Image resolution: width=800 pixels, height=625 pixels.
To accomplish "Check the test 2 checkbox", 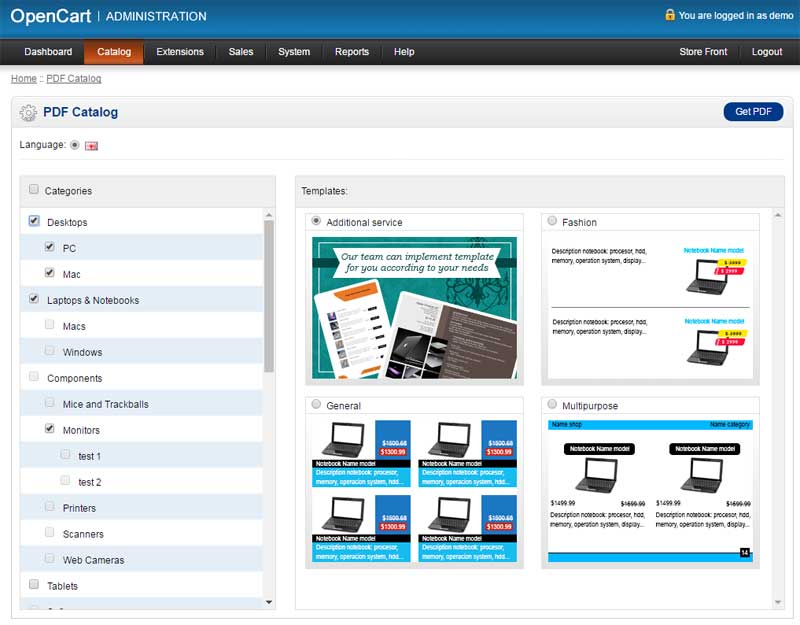I will pyautogui.click(x=65, y=481).
